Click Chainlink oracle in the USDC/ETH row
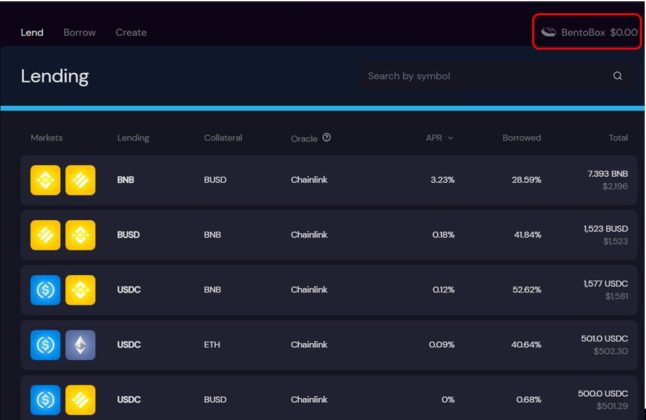The image size is (646, 420). (x=309, y=345)
